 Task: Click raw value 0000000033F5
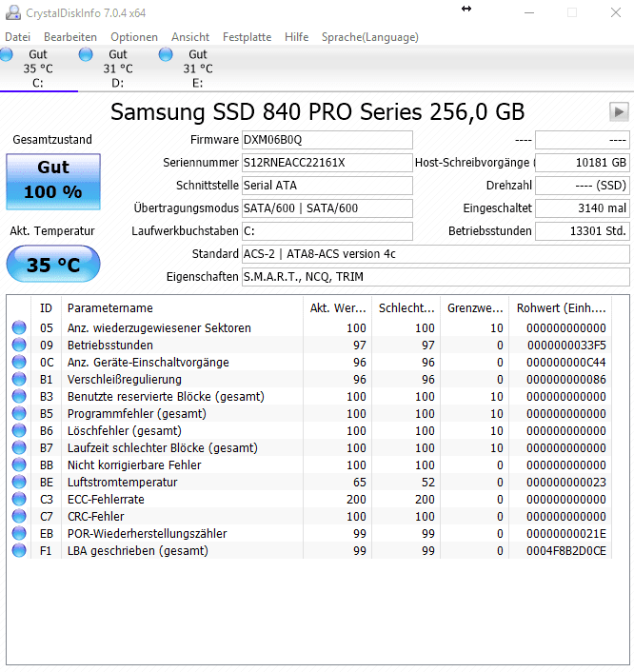click(x=566, y=345)
